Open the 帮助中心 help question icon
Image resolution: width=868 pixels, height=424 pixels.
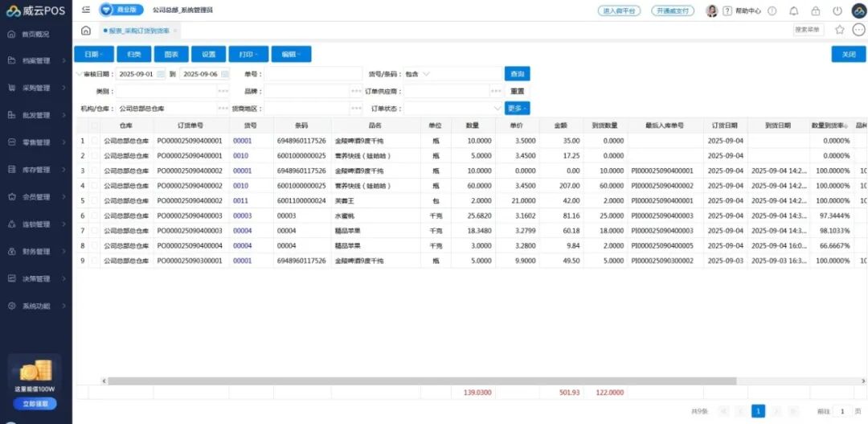[727, 10]
